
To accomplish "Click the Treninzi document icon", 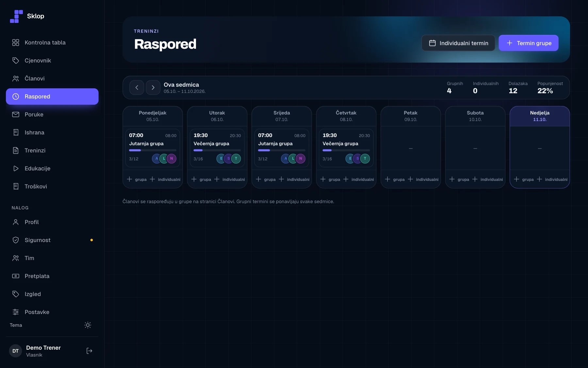I will (x=16, y=150).
